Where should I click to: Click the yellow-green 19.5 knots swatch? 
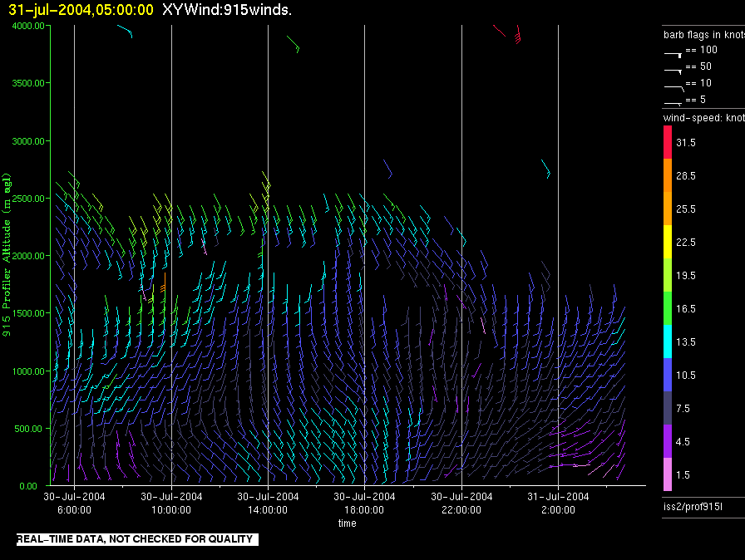click(668, 275)
